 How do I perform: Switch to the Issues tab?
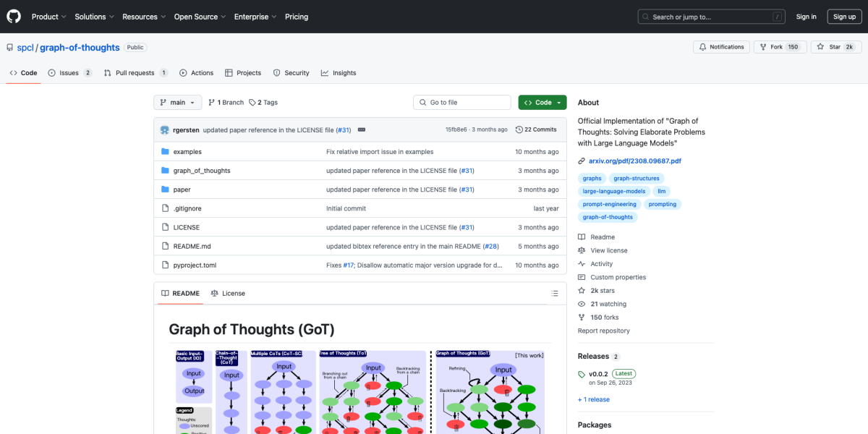coord(70,73)
